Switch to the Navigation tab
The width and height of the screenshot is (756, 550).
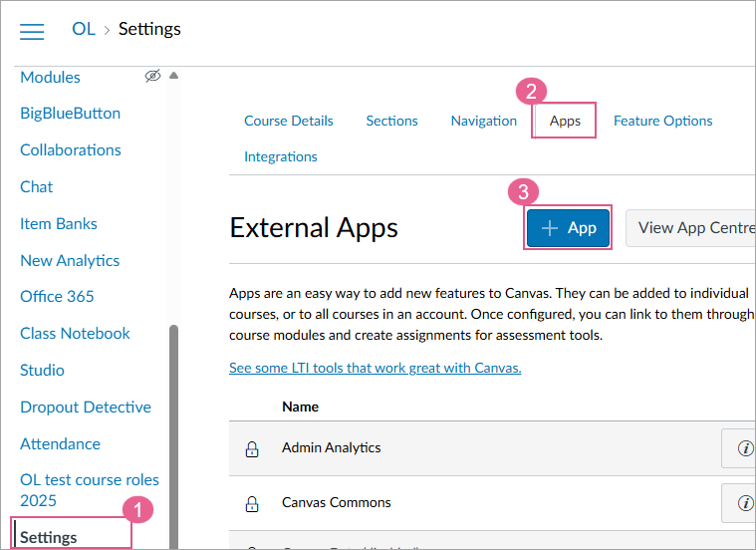point(484,121)
